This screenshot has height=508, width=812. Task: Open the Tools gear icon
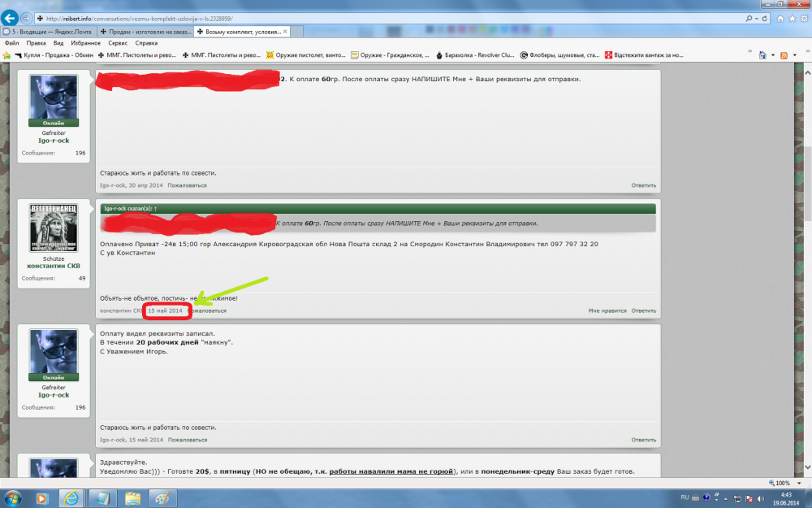804,19
